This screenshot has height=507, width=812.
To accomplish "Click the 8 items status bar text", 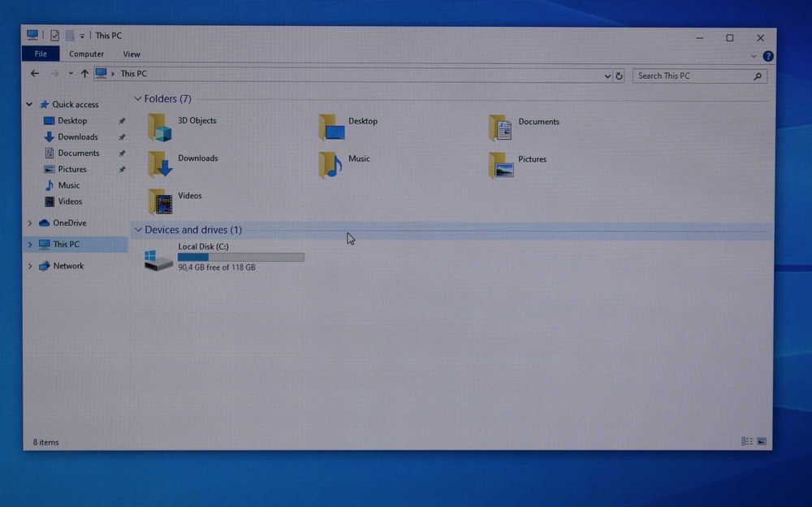I will pos(45,442).
